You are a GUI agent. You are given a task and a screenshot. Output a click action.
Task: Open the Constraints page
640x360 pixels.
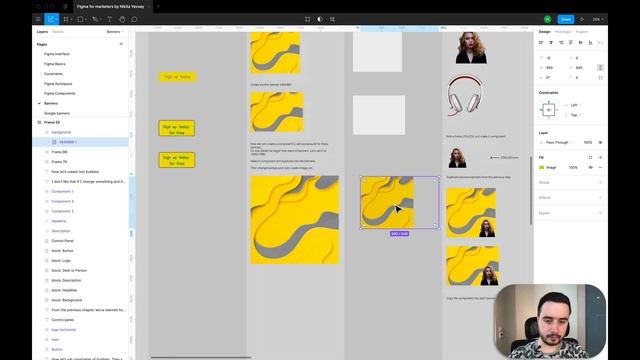[53, 74]
